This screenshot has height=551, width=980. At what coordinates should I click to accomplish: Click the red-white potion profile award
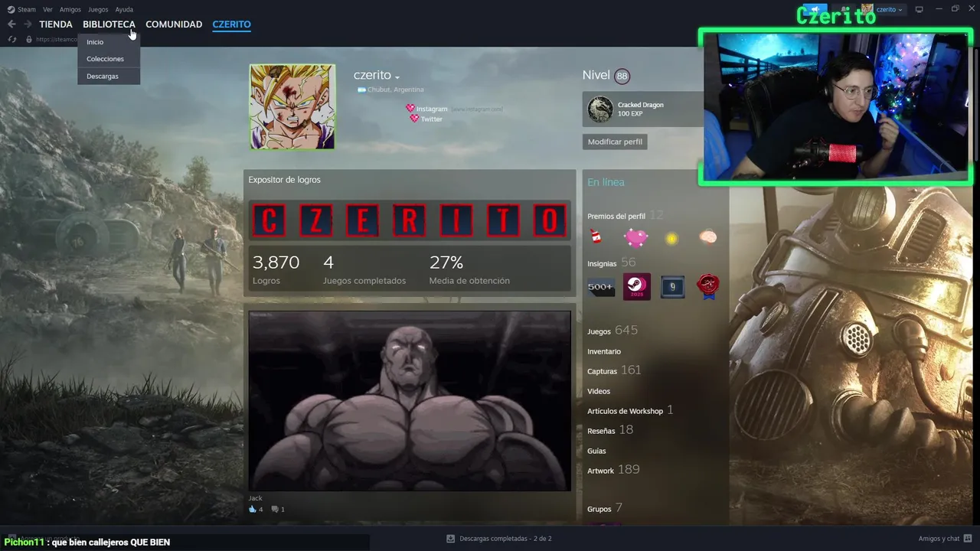(x=596, y=237)
